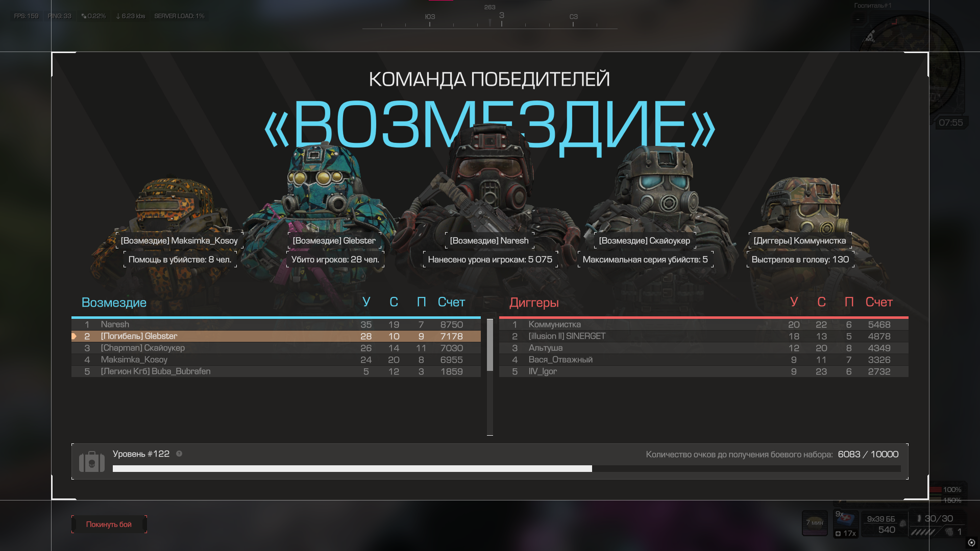Click the PING: 33 indicator

60,16
